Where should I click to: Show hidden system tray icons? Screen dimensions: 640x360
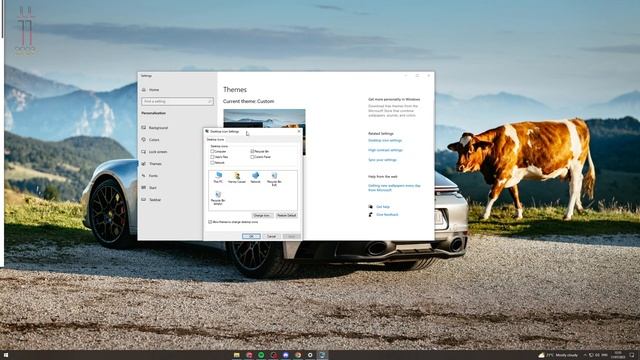pyautogui.click(x=585, y=355)
